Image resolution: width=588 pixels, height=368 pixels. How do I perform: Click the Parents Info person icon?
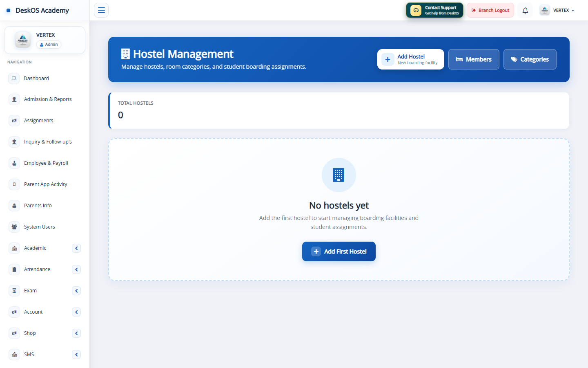pos(14,206)
